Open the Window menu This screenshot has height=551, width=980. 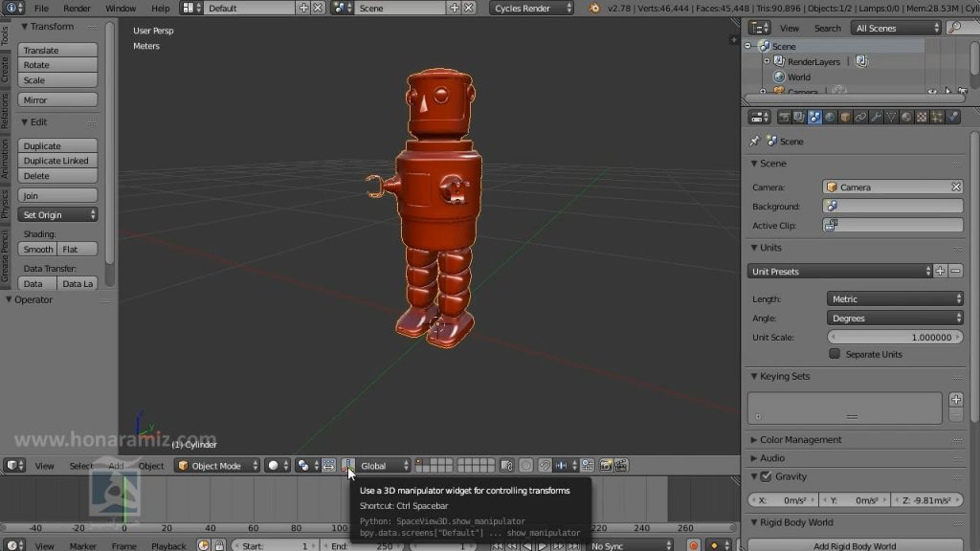point(121,8)
